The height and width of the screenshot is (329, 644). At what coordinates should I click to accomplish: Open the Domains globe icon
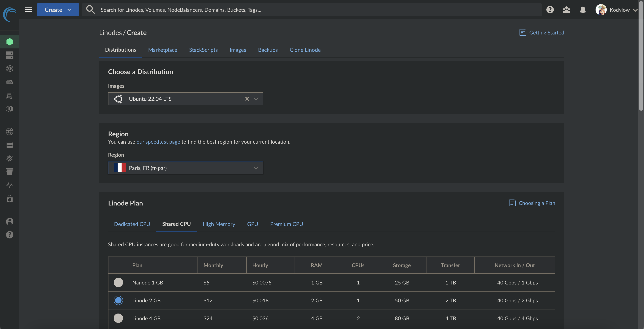pyautogui.click(x=10, y=132)
